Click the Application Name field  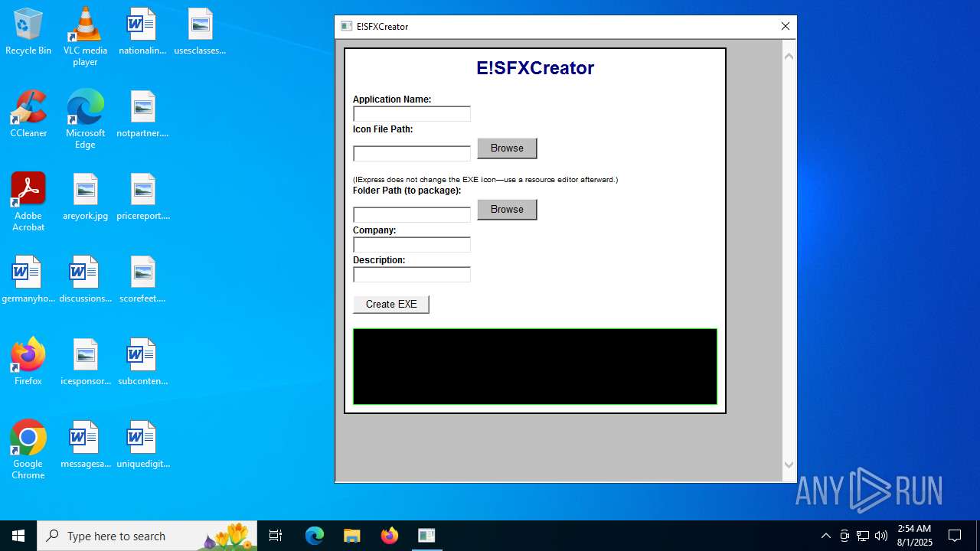click(412, 114)
